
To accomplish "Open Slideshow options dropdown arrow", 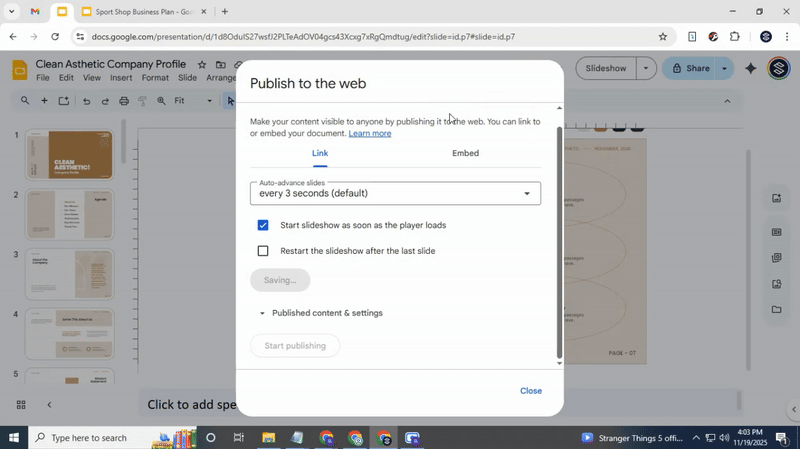I will point(646,69).
